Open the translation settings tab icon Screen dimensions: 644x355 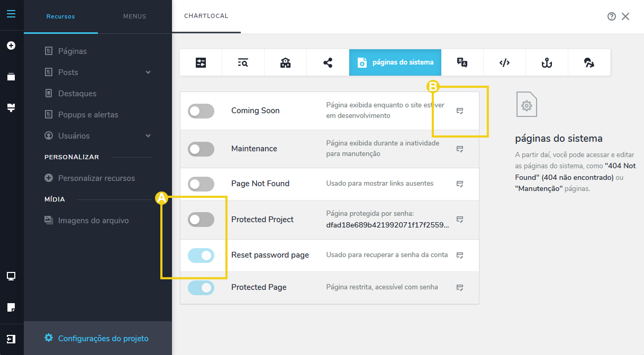point(462,63)
